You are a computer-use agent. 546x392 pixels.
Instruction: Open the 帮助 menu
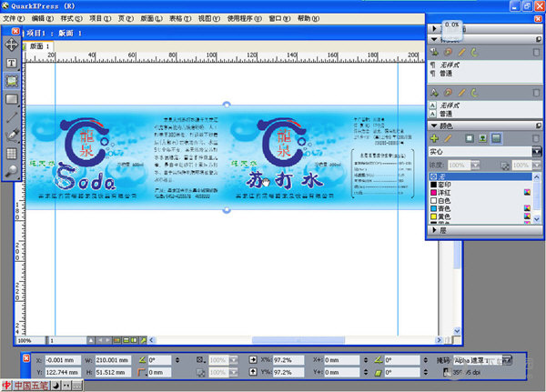click(x=305, y=17)
